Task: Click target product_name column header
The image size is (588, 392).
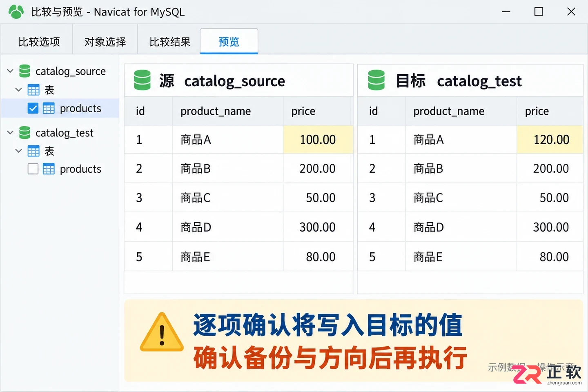Action: point(461,111)
